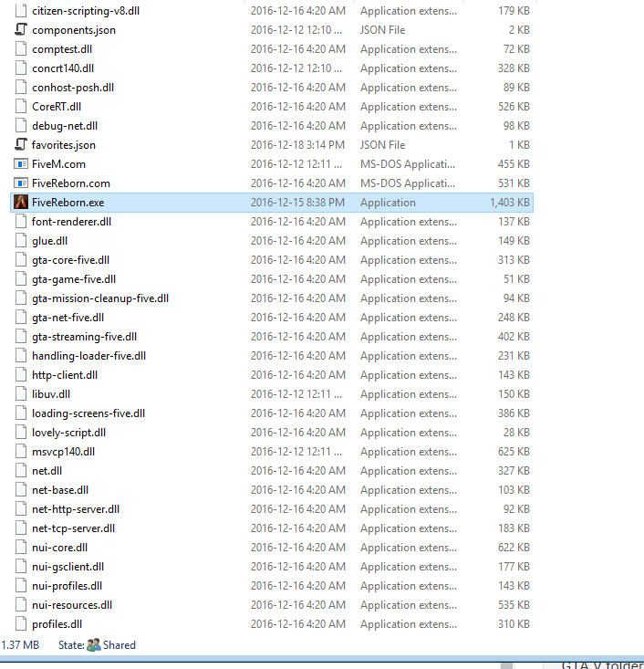Screen dimensions: 644x669
Task: Select the FiveM.com file name
Action: [x=58, y=164]
